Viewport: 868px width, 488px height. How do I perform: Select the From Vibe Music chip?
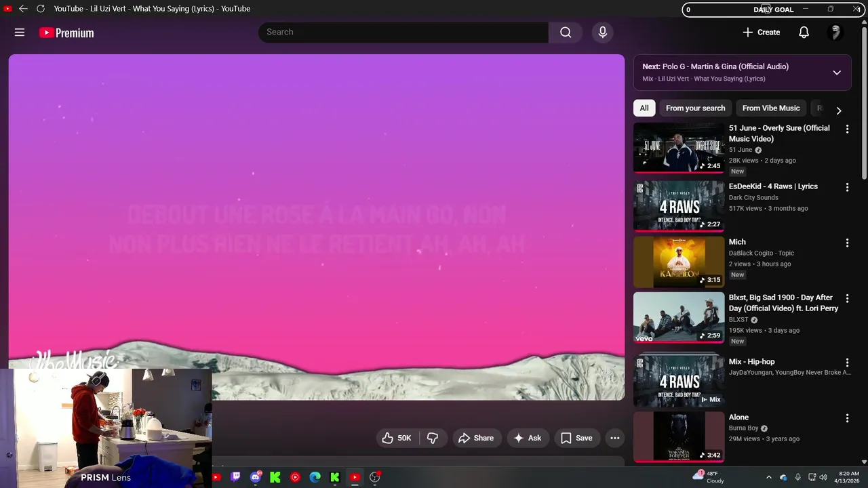pos(771,108)
